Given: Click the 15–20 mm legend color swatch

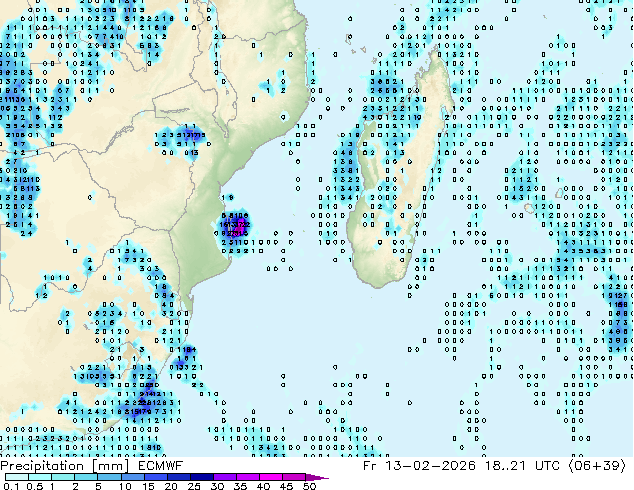Looking at the screenshot, I should pos(156,477).
